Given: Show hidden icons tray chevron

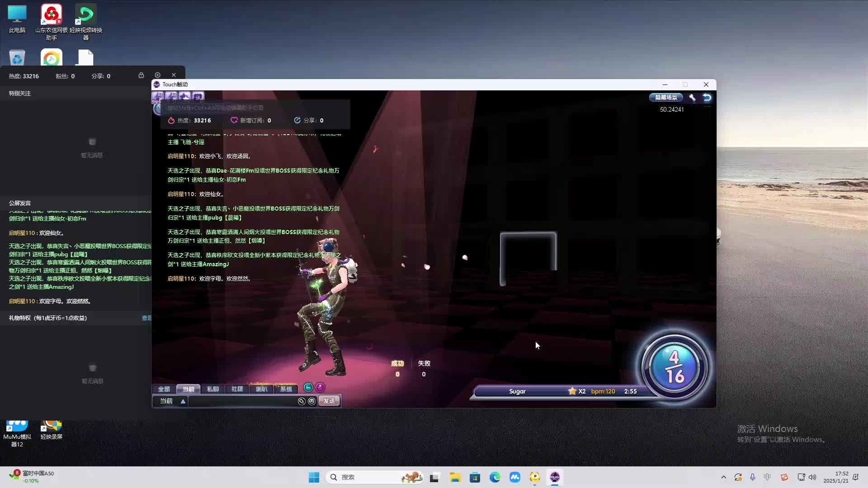Looking at the screenshot, I should click(x=723, y=477).
